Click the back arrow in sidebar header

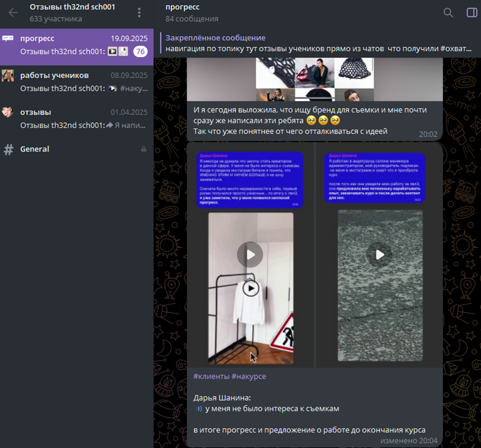pos(13,13)
